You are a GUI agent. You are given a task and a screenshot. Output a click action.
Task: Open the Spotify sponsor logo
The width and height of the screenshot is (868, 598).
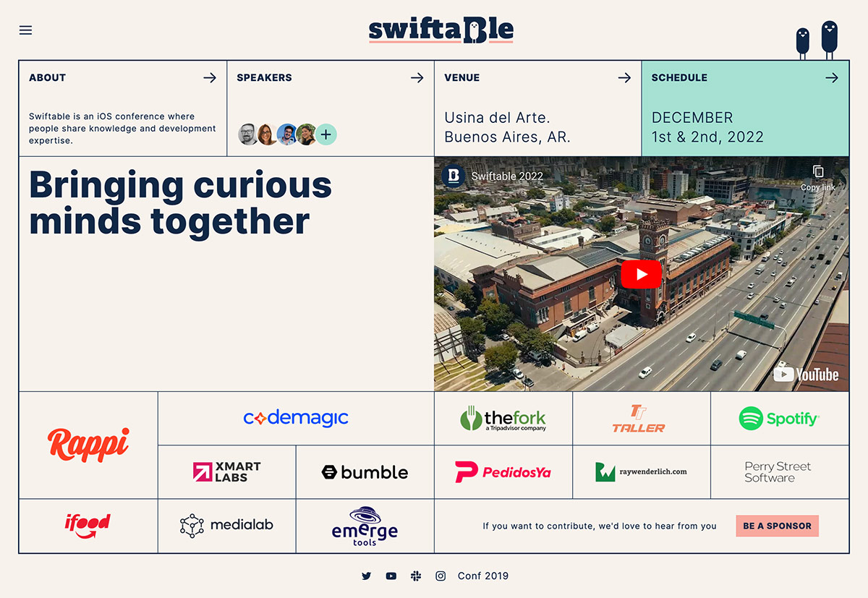pos(779,419)
